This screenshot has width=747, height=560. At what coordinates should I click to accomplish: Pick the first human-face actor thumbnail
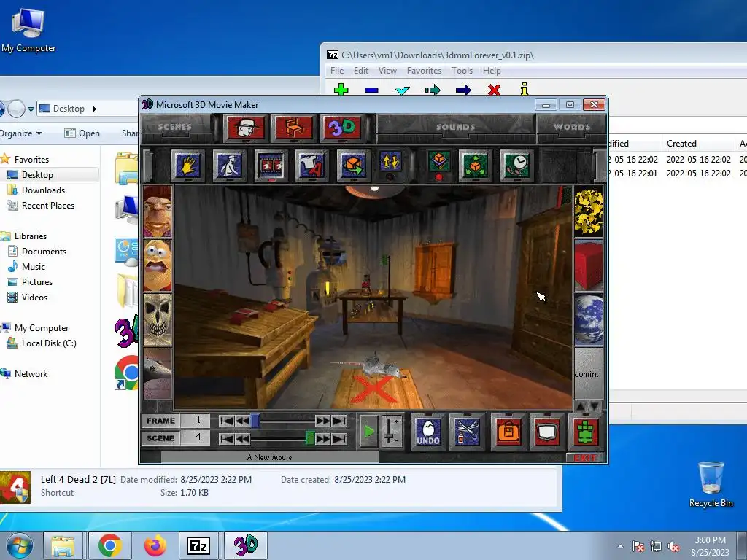(158, 212)
